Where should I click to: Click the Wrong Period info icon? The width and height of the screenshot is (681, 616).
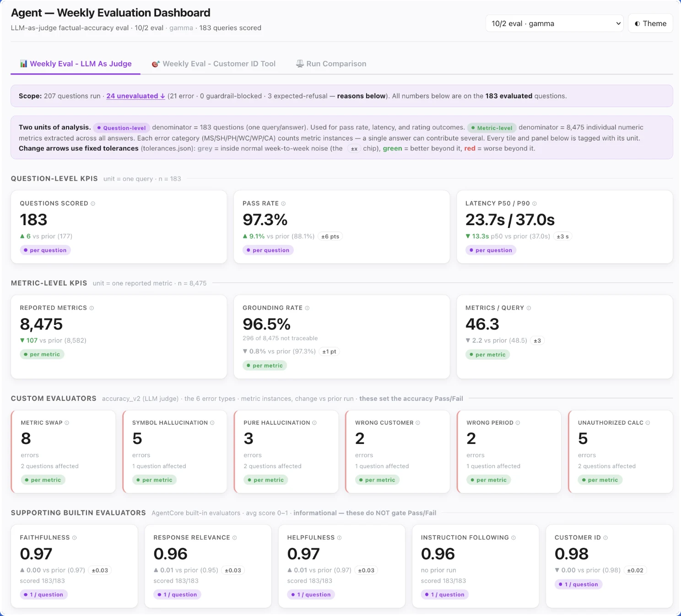(x=518, y=423)
